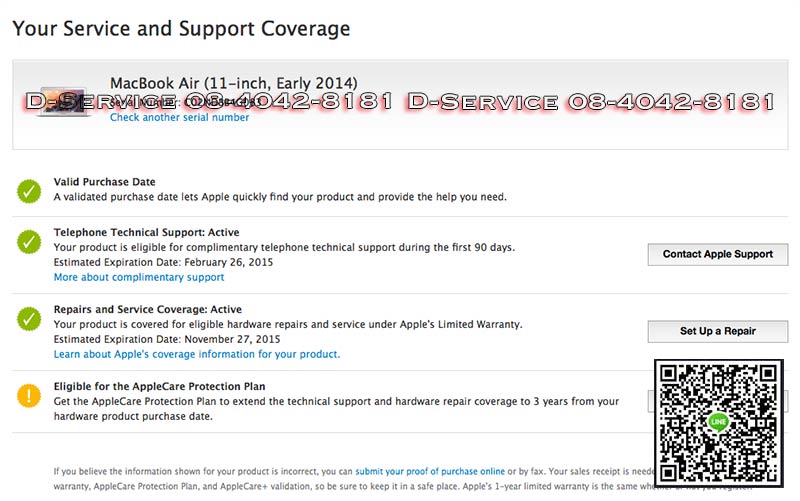Click the Valid Purchase Date heading

[x=104, y=182]
